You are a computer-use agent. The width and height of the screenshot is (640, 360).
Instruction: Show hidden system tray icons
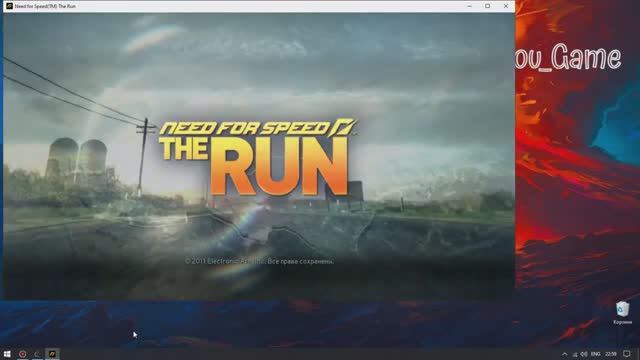coord(564,354)
